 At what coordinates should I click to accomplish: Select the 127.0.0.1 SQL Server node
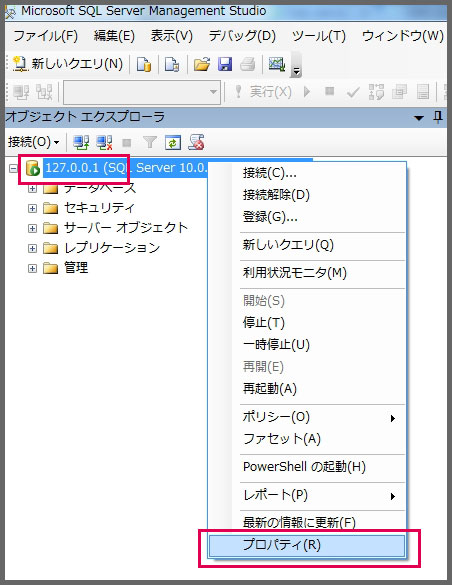125,168
